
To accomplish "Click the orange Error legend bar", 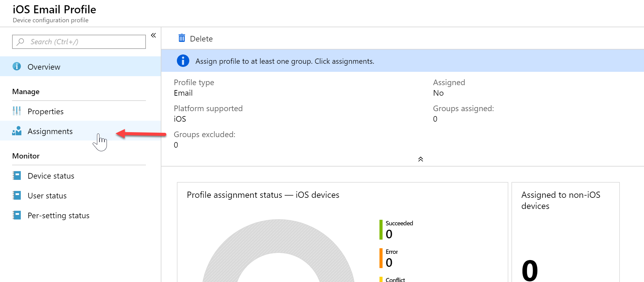I will pos(381,258).
